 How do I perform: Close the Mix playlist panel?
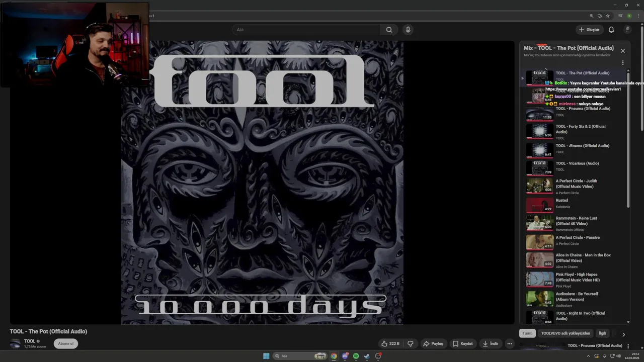pyautogui.click(x=623, y=51)
